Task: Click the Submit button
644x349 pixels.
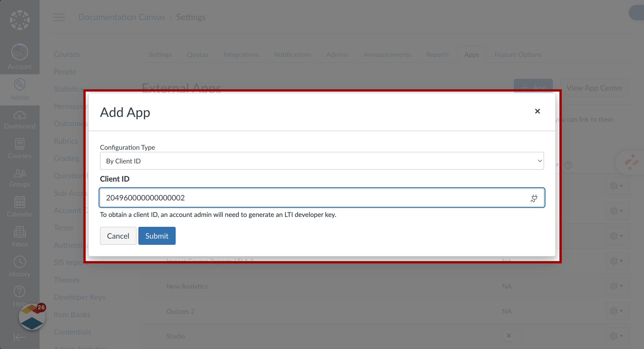Action: tap(157, 236)
